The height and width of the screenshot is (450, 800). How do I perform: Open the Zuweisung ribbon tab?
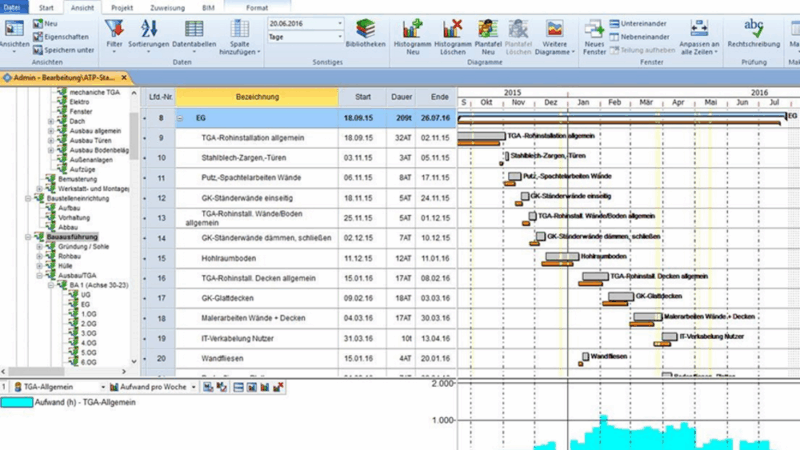click(x=167, y=8)
